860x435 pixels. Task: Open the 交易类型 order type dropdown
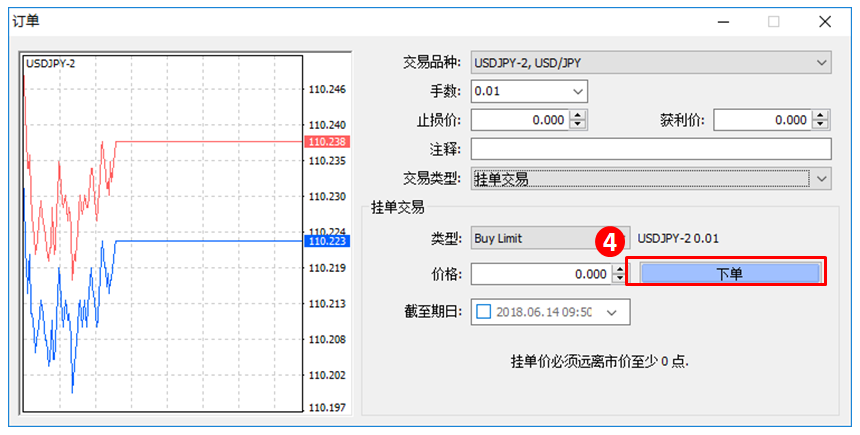click(x=821, y=178)
